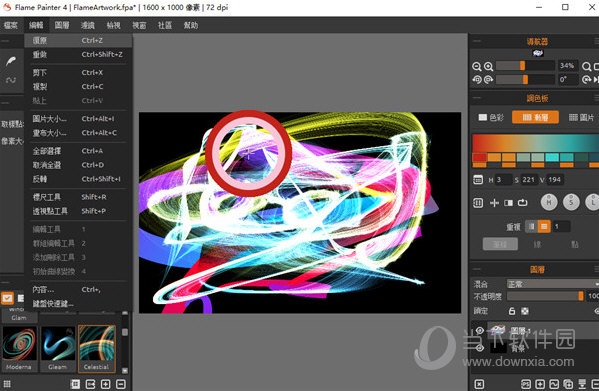
Task: Collapse navigator panel with dash
Action: 477,41
